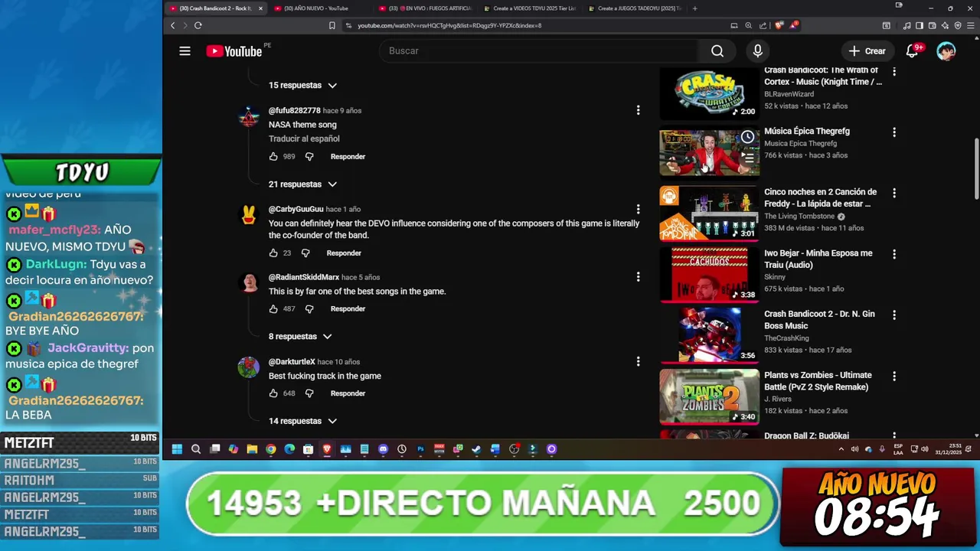980x551 pixels.
Task: Open @fufu8282778 channel link
Action: click(295, 111)
